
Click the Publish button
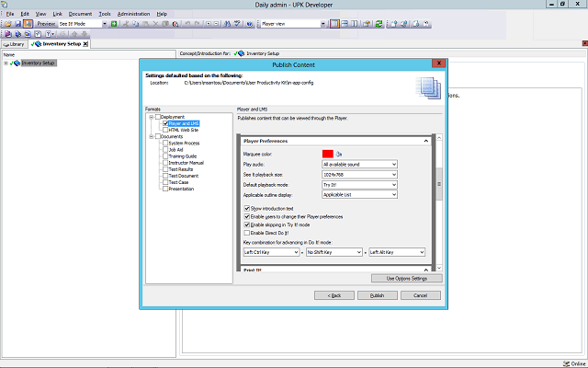(x=378, y=295)
